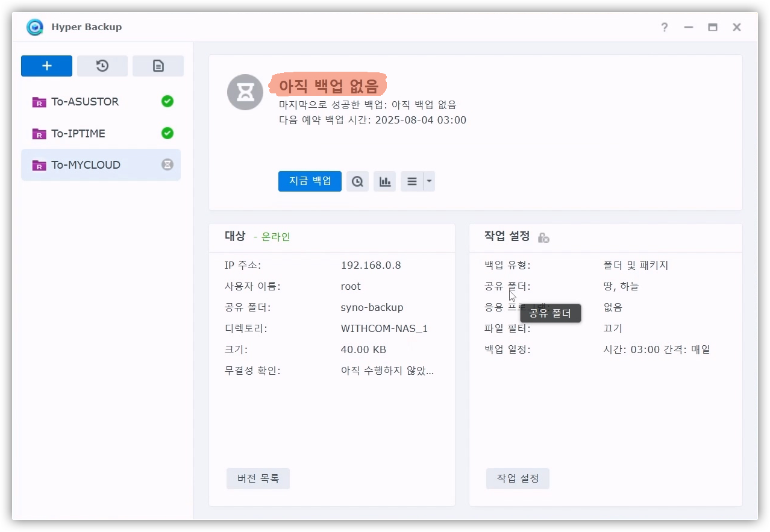
Task: Click the hourglass status icon for To-MYCLOUD
Action: click(x=167, y=164)
